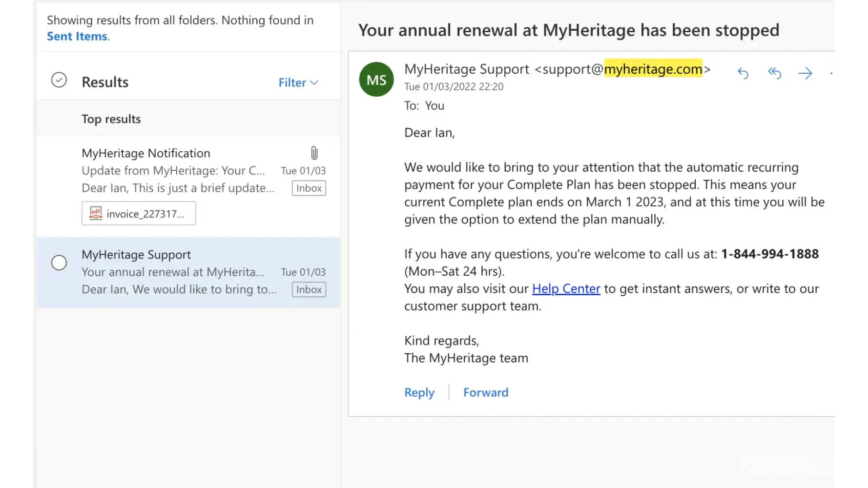This screenshot has width=868, height=488.
Task: Click the PDF icon on the invoice attachment
Action: click(x=96, y=213)
